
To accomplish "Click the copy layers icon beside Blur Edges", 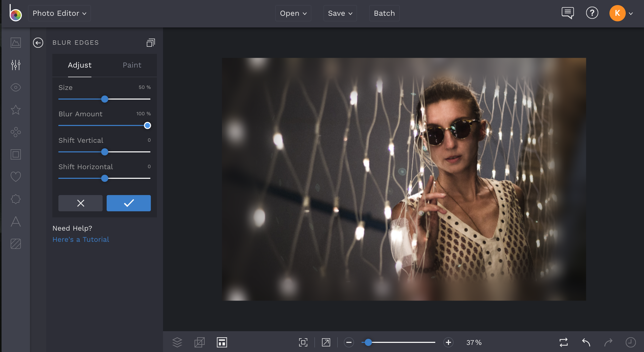I will 151,43.
